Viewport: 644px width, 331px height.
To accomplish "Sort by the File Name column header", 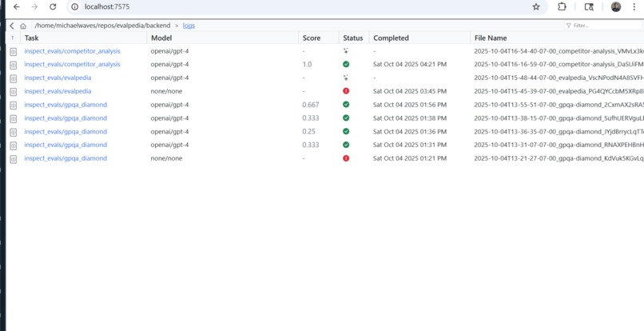I will click(x=491, y=38).
